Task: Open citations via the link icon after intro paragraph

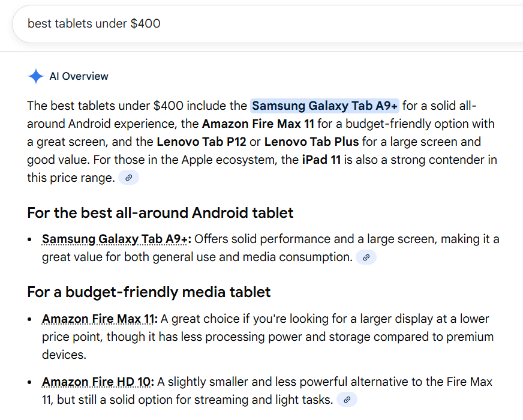Action: (128, 177)
